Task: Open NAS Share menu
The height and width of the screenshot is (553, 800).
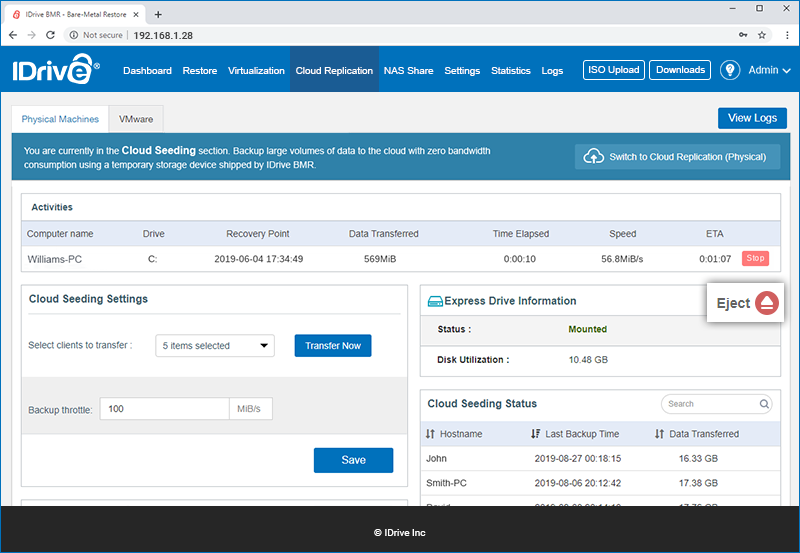Action: (x=408, y=70)
